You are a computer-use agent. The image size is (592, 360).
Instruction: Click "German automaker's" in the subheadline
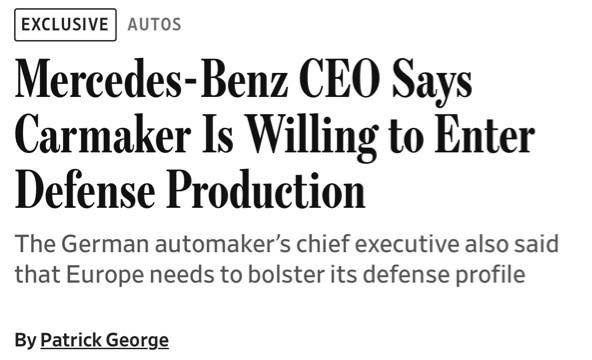(x=176, y=244)
